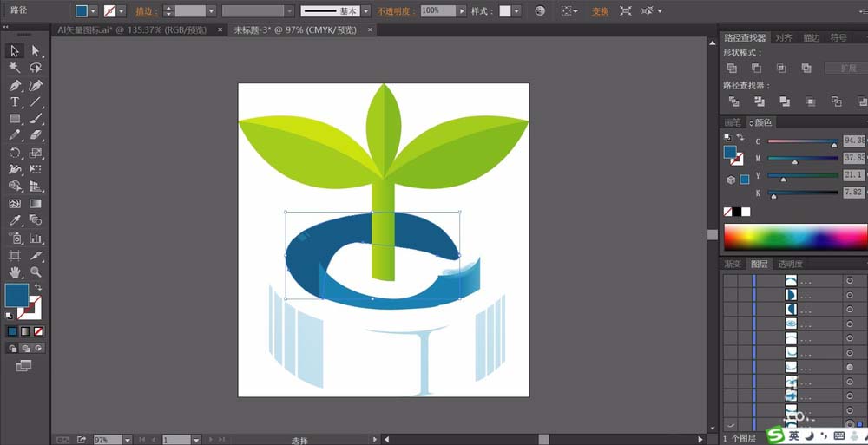Swap fill and stroke in toolbox

click(x=37, y=287)
